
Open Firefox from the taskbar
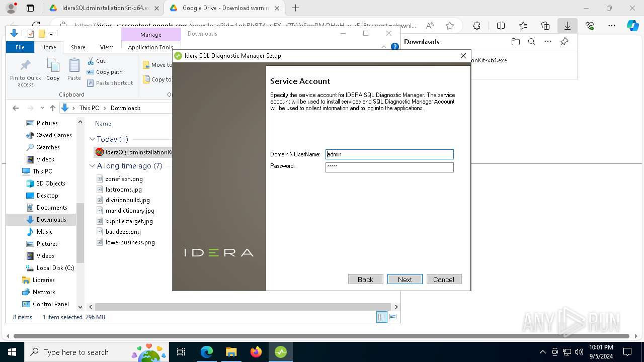pyautogui.click(x=256, y=352)
